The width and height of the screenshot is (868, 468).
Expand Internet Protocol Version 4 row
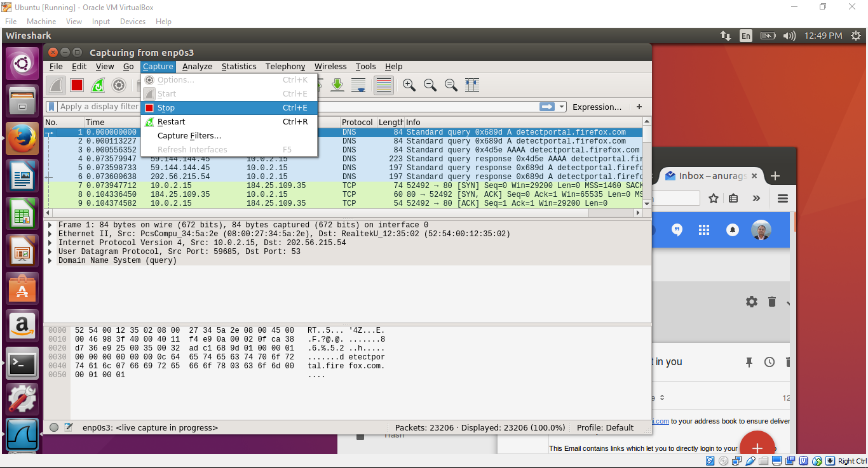51,243
